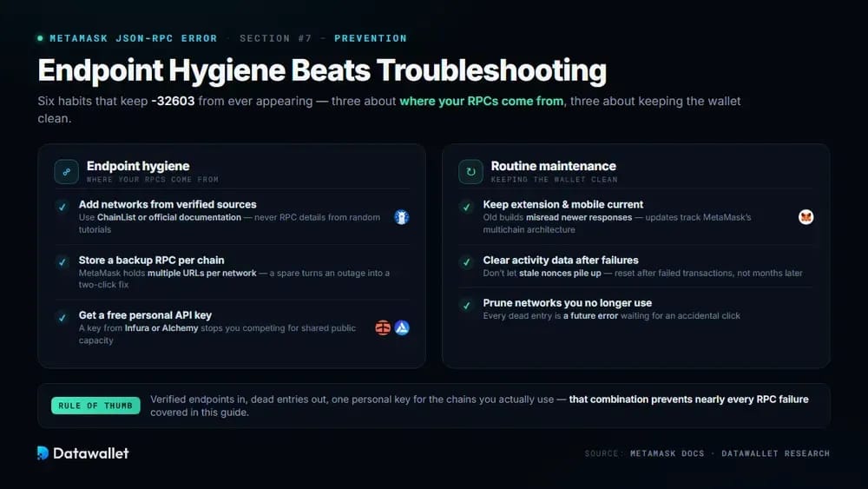Click 'stale nonces pile up' bold text
The width and height of the screenshot is (868, 489).
pyautogui.click(x=560, y=273)
